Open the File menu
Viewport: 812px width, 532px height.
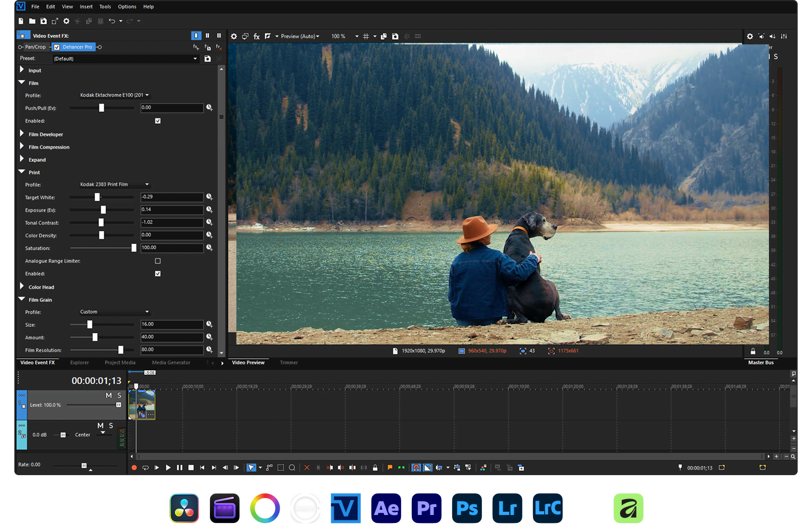tap(35, 6)
